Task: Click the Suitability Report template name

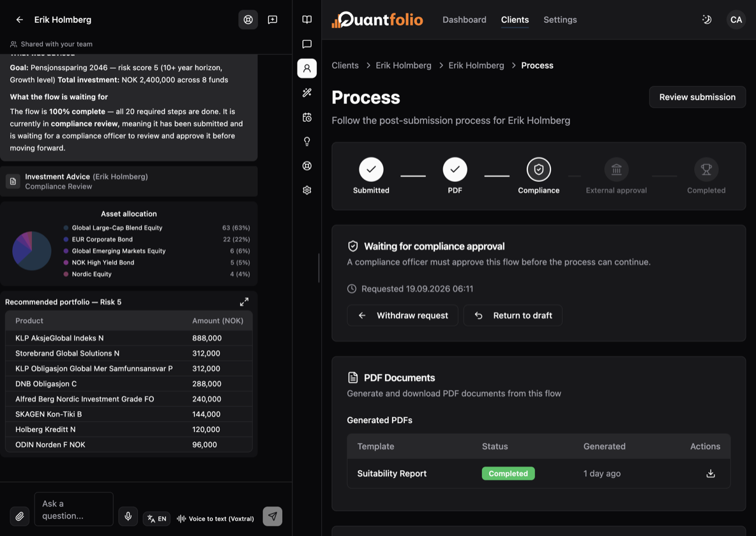Action: (391, 473)
